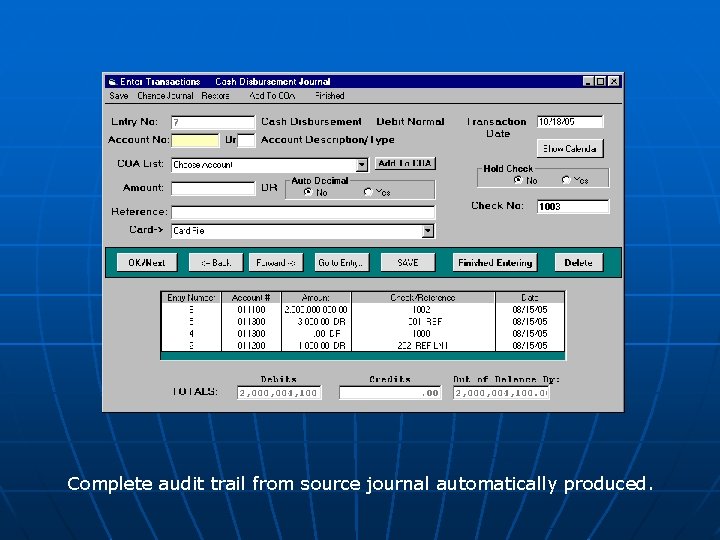The height and width of the screenshot is (540, 720).
Task: Click the amount 2,000,000,000.00 cell
Action: 316,310
